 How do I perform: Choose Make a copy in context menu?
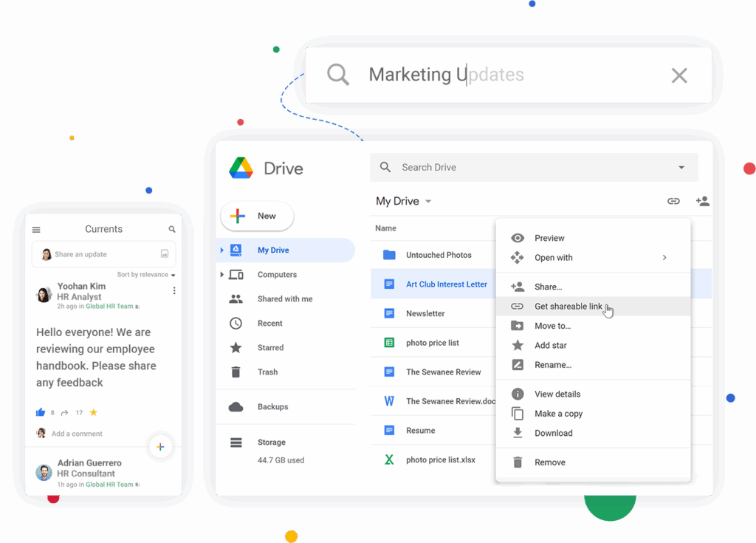click(558, 414)
